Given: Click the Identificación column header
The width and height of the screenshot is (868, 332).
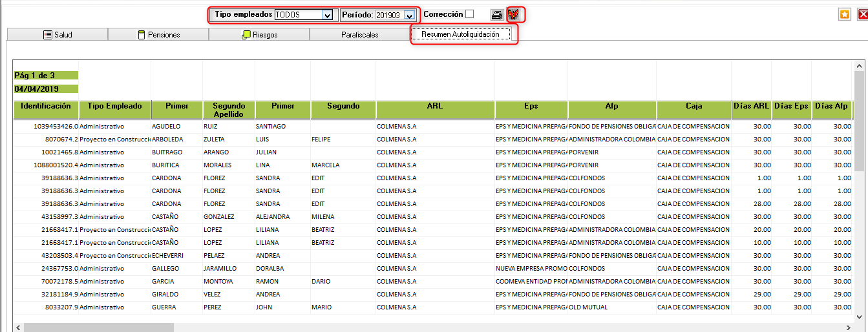Looking at the screenshot, I should pos(45,106).
